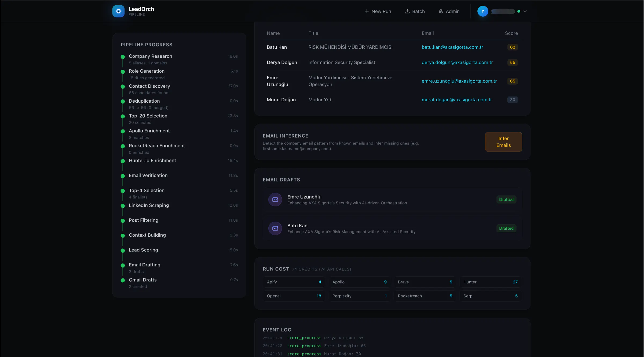Click the upload icon beside Batch
644x357 pixels.
tap(407, 11)
